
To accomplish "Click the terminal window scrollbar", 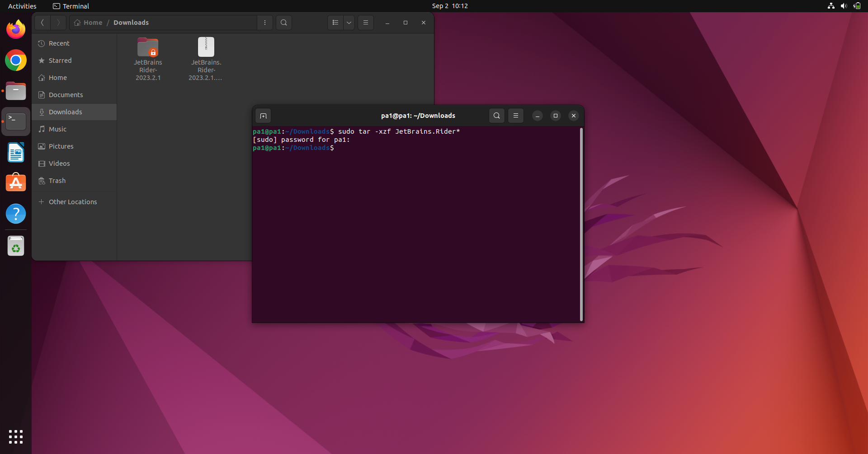I will click(x=581, y=225).
